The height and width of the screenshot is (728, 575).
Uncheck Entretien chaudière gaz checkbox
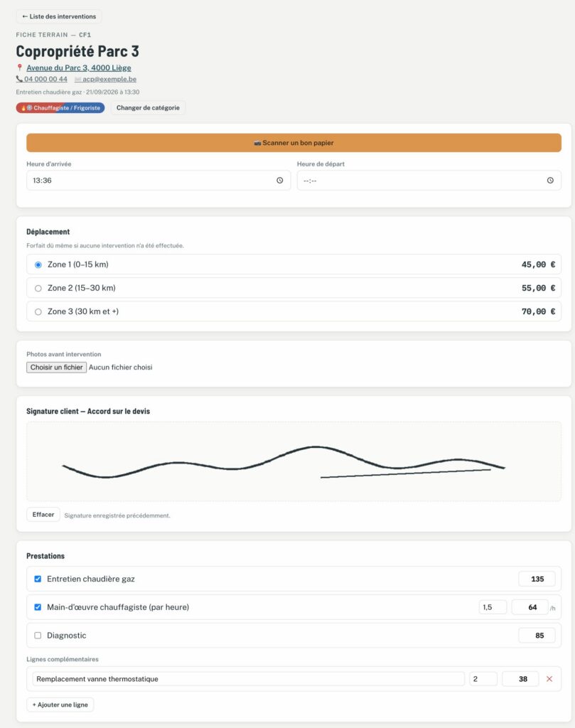tap(38, 579)
